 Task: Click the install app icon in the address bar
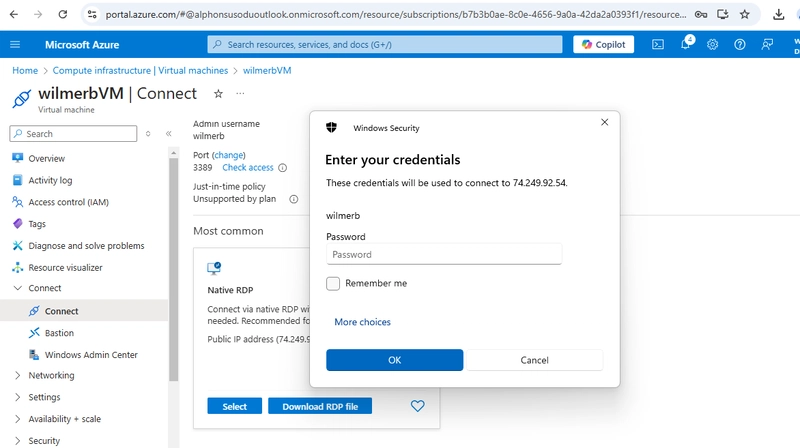point(722,14)
